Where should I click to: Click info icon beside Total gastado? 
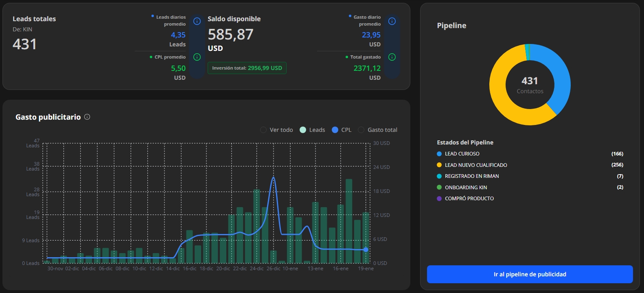click(392, 57)
